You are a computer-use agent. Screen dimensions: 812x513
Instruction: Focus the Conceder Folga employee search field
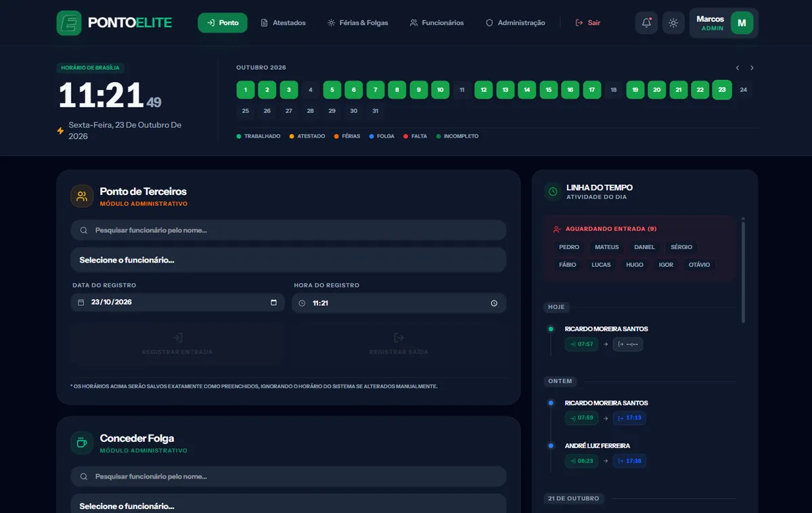288,476
